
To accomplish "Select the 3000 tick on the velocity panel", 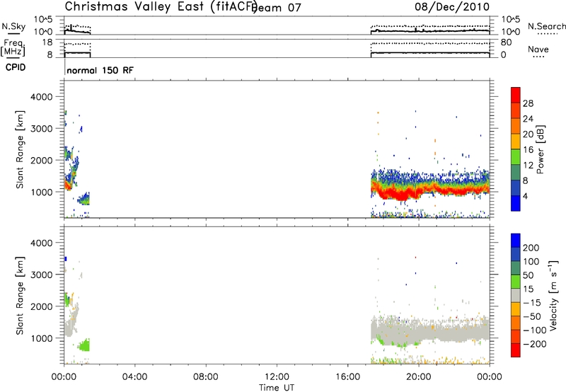I will tap(41, 275).
